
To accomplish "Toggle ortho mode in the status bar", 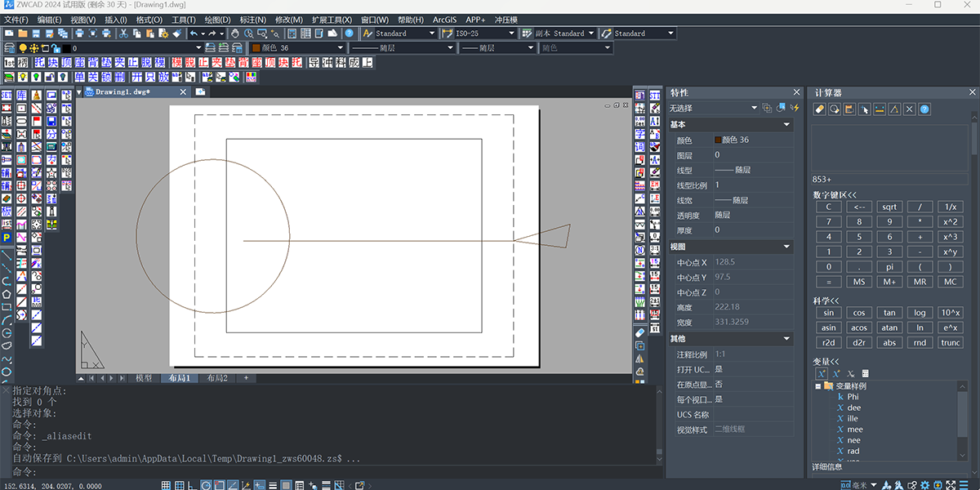I will pos(193,485).
